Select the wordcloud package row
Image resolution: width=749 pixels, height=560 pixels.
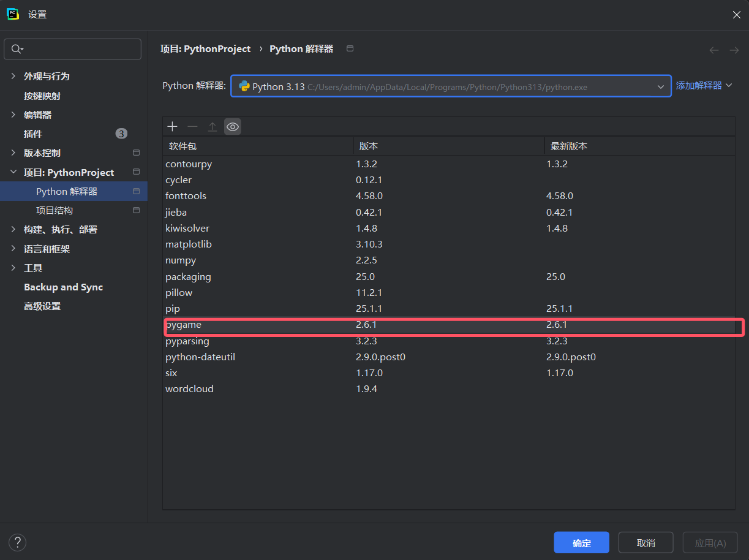(x=449, y=388)
